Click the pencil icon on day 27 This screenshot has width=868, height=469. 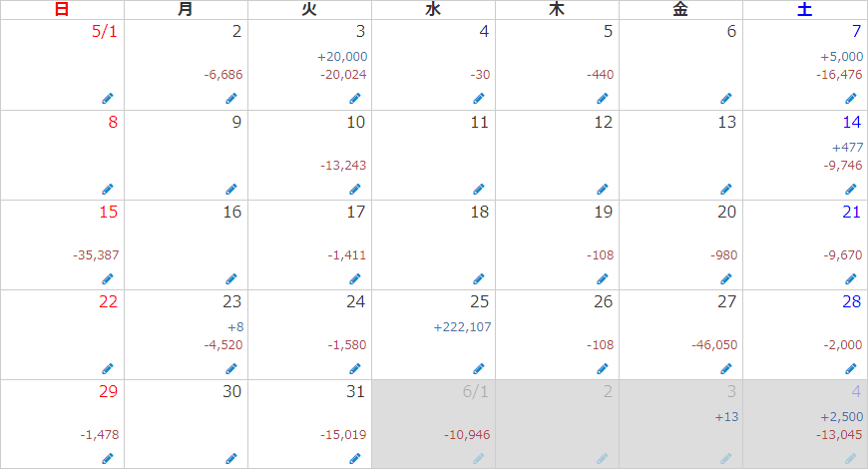click(x=725, y=368)
